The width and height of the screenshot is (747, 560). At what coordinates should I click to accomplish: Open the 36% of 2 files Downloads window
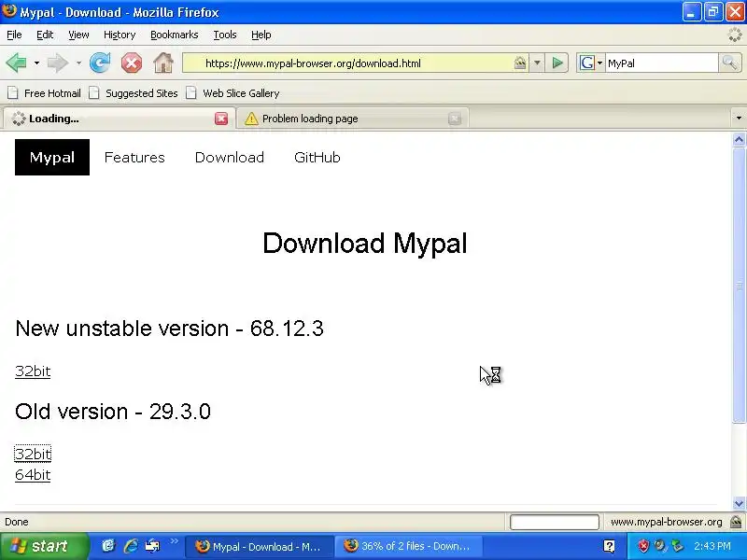(x=409, y=546)
